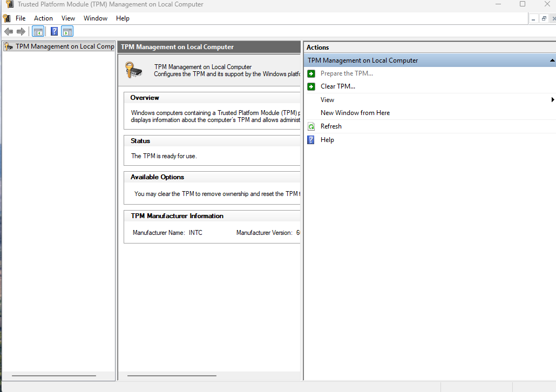This screenshot has width=556, height=392.
Task: Click the MMC icon beside File menu
Action: tap(6, 18)
